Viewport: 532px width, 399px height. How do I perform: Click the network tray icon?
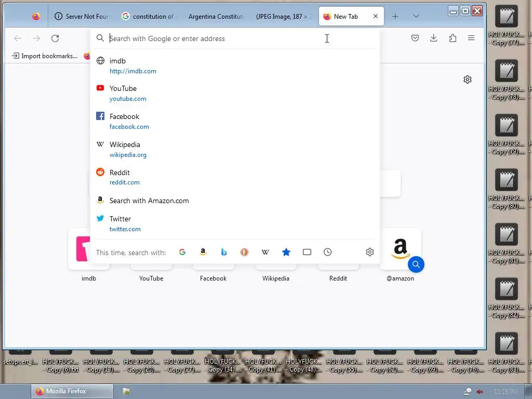[x=468, y=392]
